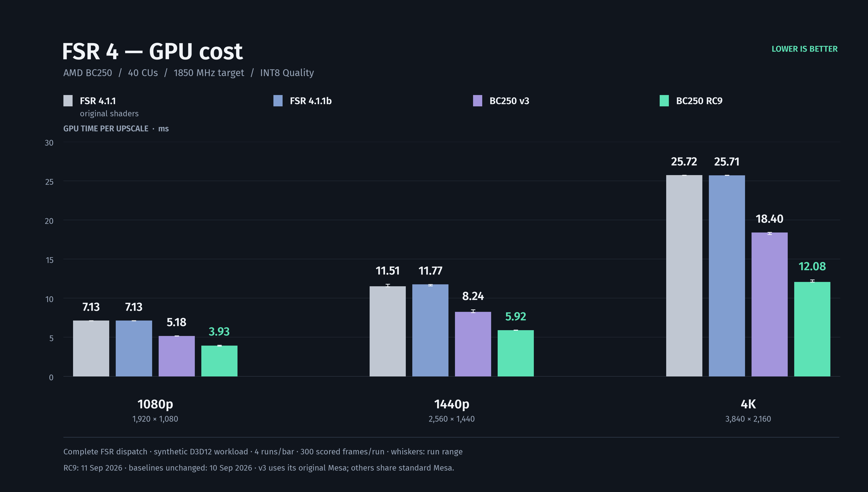Click the 1080p group label
This screenshot has width=868, height=492.
(155, 404)
